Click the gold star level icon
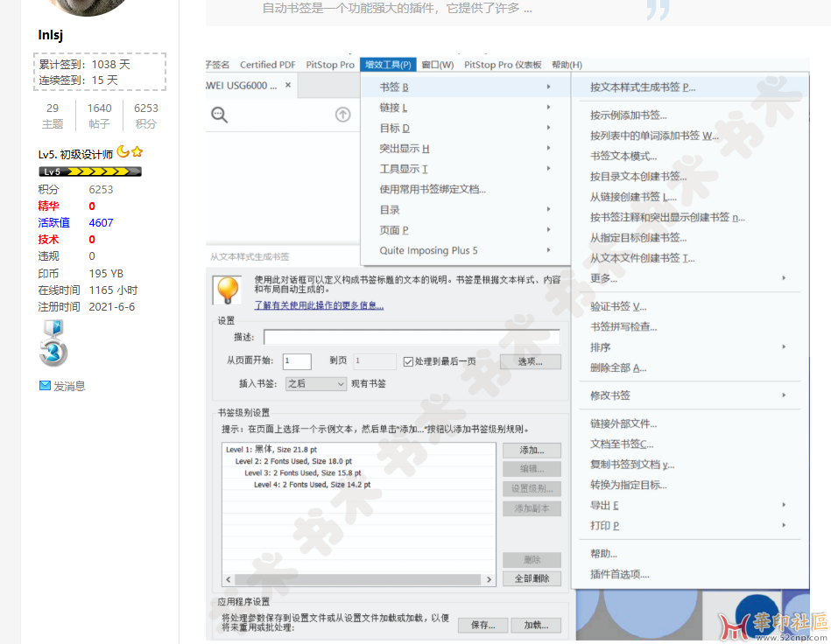 tap(137, 152)
